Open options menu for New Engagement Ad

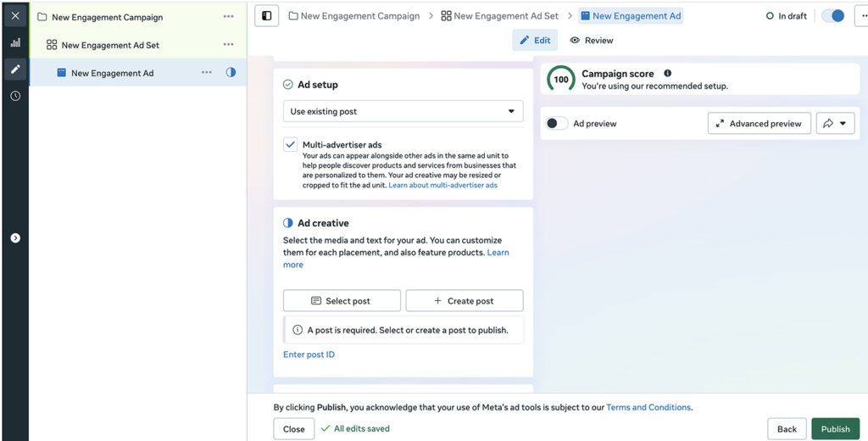[207, 73]
